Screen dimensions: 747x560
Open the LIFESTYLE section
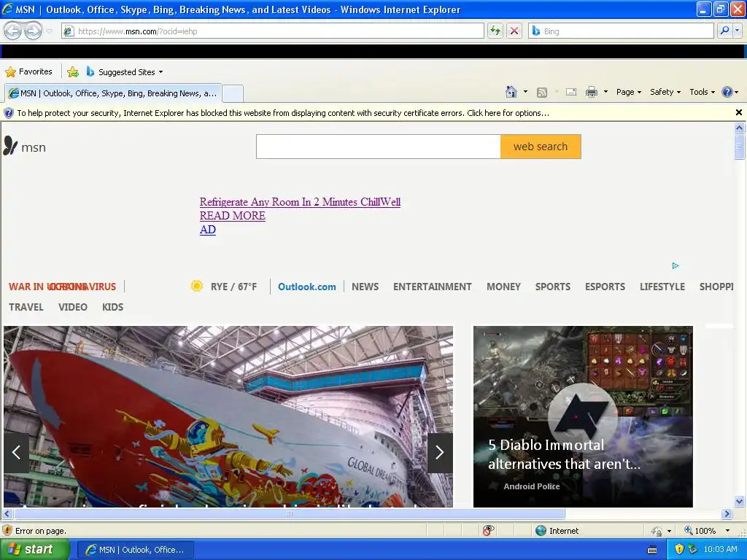pos(662,287)
